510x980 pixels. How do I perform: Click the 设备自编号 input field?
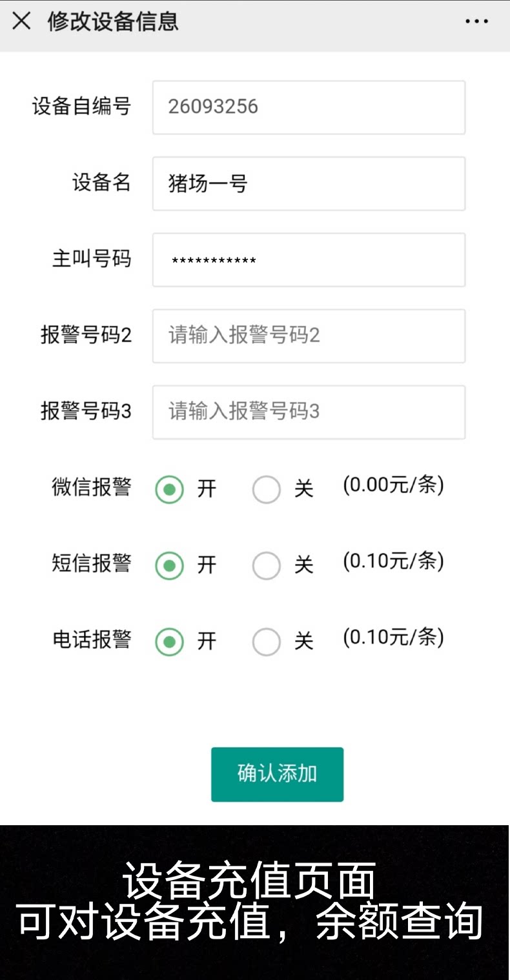tap(309, 107)
